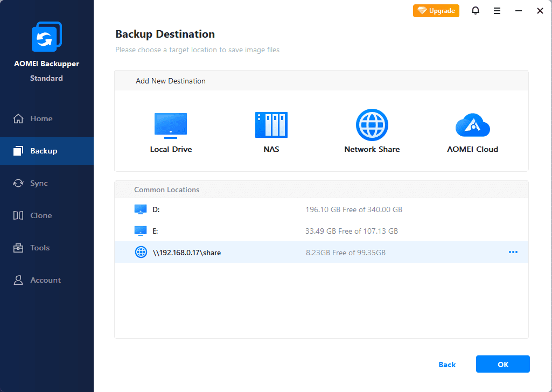Screen dimensions: 552x392
Task: Open the Clone section
Action: (41, 215)
